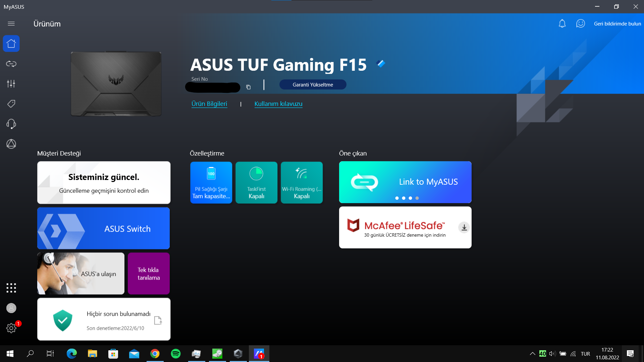Download McAfee LifeSafe trial
This screenshot has width=644, height=362.
pos(464,228)
